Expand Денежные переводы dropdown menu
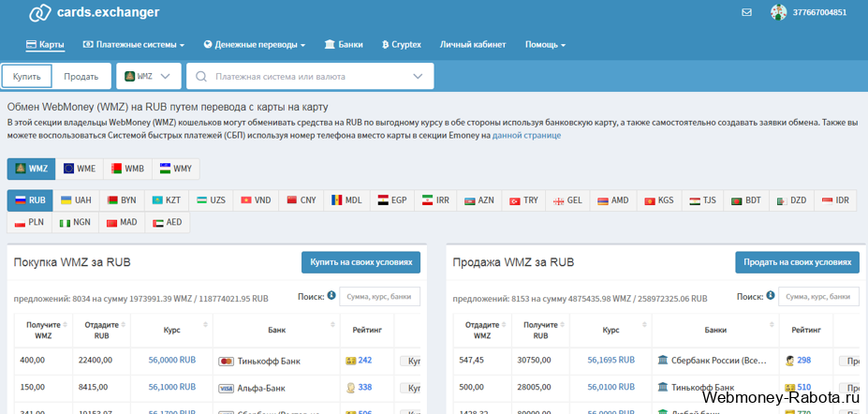Viewport: 868px width, 414px height. (x=255, y=45)
